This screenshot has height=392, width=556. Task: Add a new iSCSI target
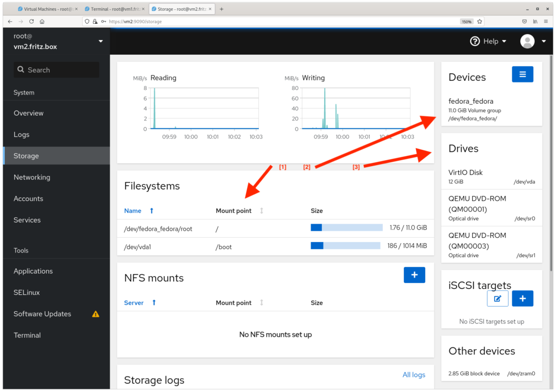522,298
